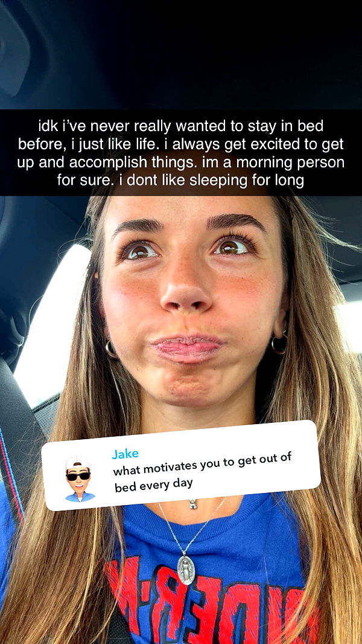
Task: Click the hoop earring on the left
Action: coord(111,349)
